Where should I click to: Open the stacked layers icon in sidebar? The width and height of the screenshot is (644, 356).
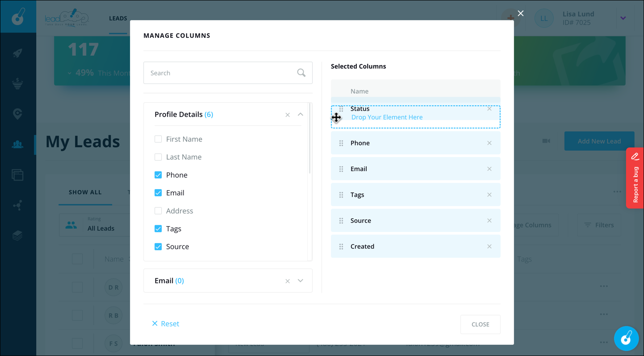[x=17, y=236]
